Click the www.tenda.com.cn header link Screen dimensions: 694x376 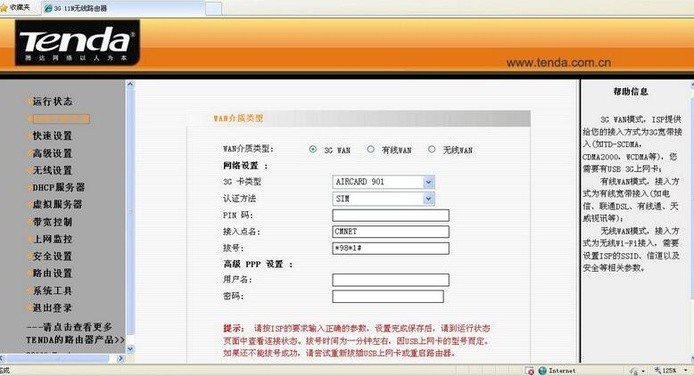(x=559, y=63)
